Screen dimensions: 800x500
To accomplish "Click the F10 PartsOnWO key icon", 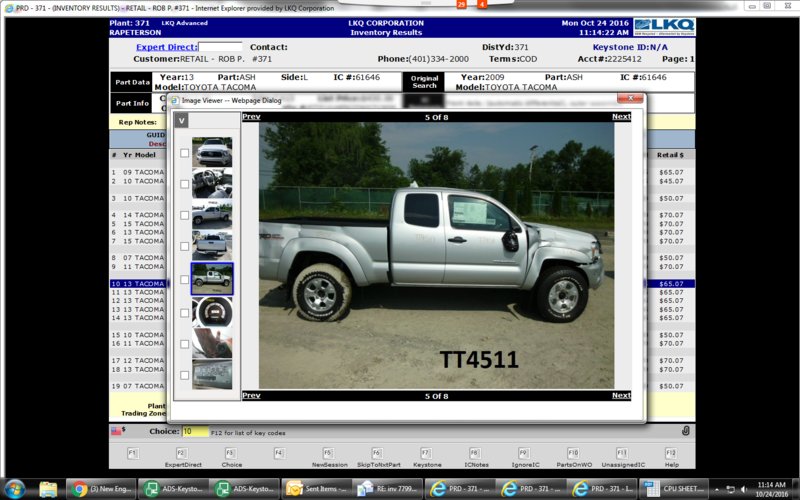I will 573,453.
